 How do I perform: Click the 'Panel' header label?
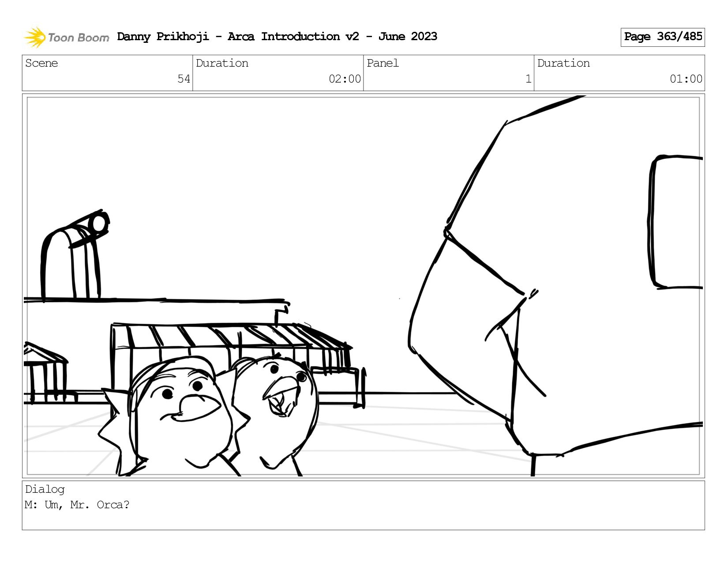click(383, 63)
